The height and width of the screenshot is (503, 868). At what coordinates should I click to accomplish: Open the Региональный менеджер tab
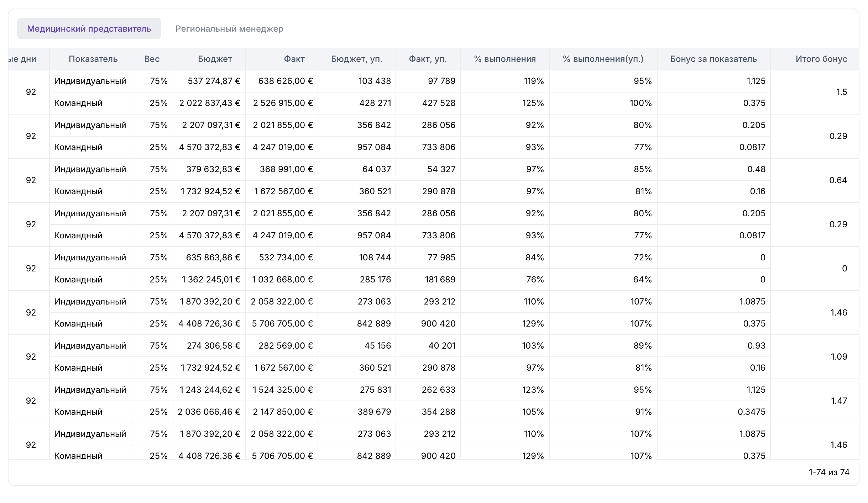(229, 29)
